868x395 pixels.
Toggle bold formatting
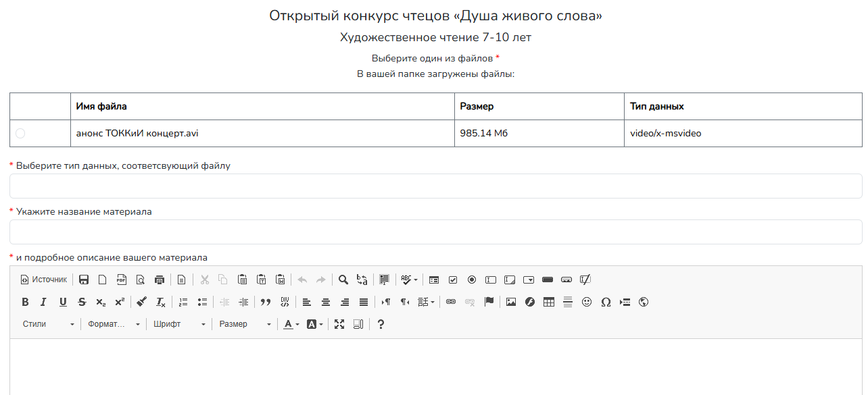pos(25,302)
